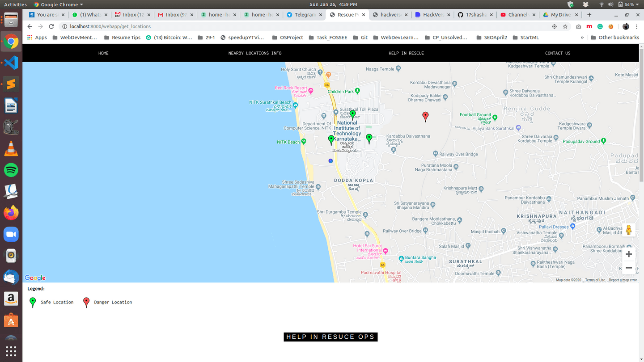
Task: Open the camera screenshot extension
Action: click(579, 26)
